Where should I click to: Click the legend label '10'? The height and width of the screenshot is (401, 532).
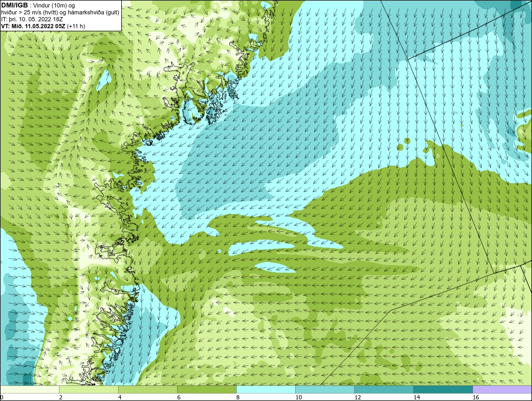click(x=298, y=397)
